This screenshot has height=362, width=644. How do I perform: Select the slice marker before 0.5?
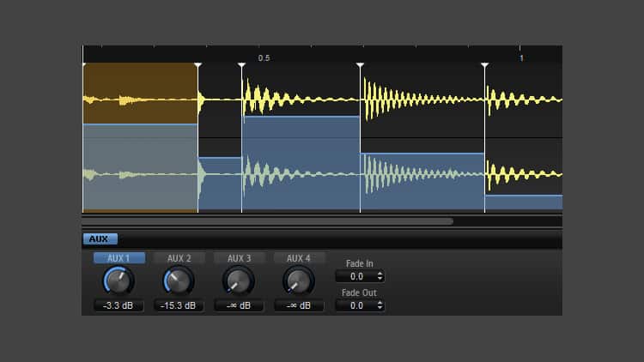(241, 65)
